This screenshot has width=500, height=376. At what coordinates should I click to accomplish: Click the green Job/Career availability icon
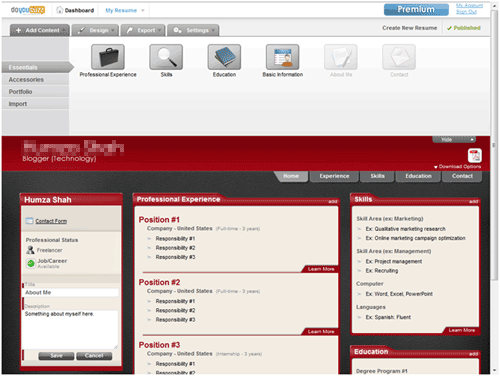pos(31,263)
